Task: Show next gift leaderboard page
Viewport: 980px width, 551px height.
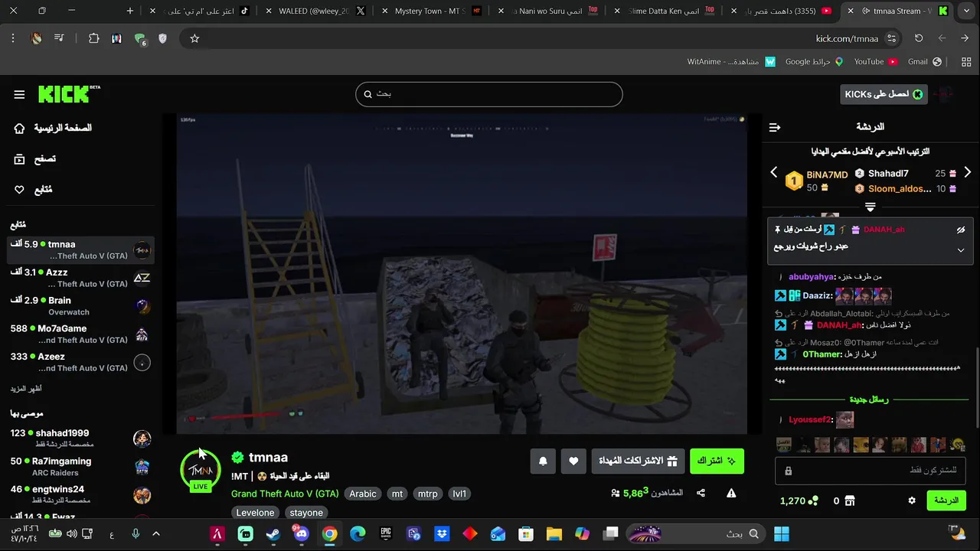Action: coord(968,173)
